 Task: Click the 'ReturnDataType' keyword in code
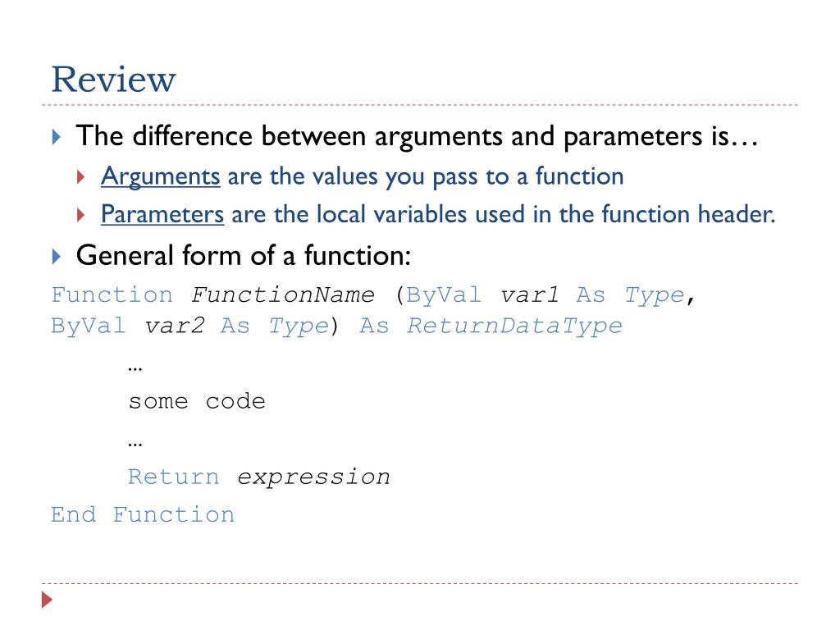pyautogui.click(x=514, y=326)
